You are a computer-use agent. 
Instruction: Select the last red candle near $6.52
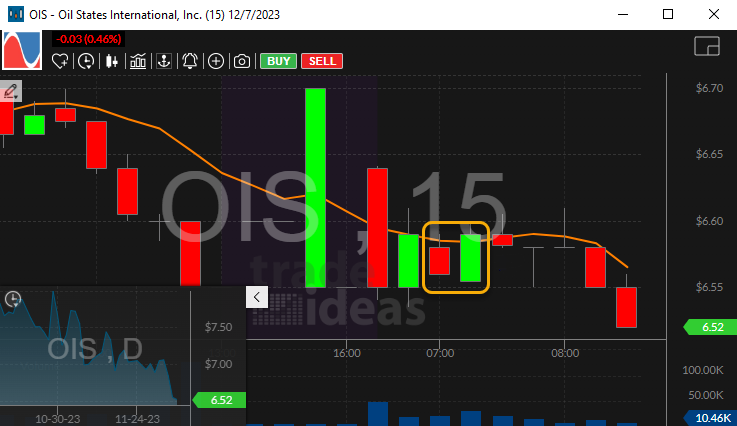(627, 307)
